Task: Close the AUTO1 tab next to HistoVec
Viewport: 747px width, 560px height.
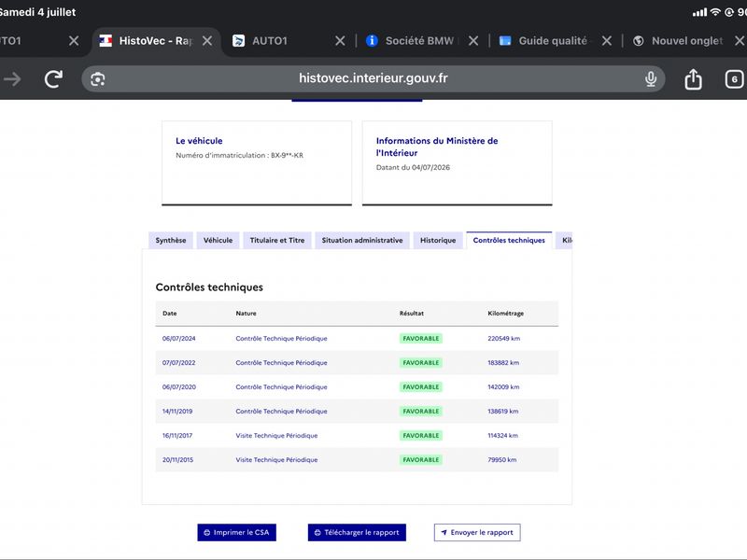Action: pyautogui.click(x=340, y=41)
